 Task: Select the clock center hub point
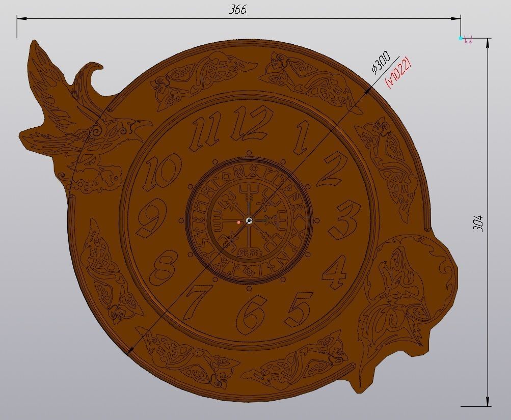(249, 220)
